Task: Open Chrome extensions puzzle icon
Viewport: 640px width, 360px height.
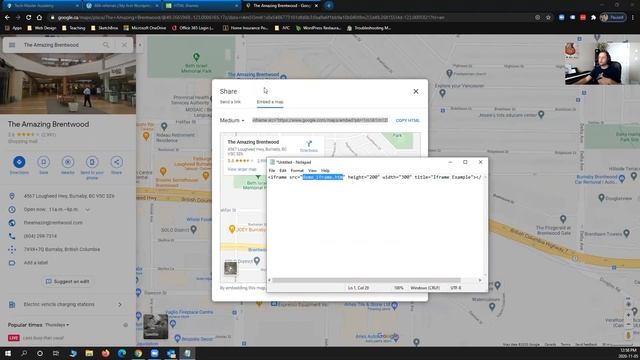Action: pos(593,18)
